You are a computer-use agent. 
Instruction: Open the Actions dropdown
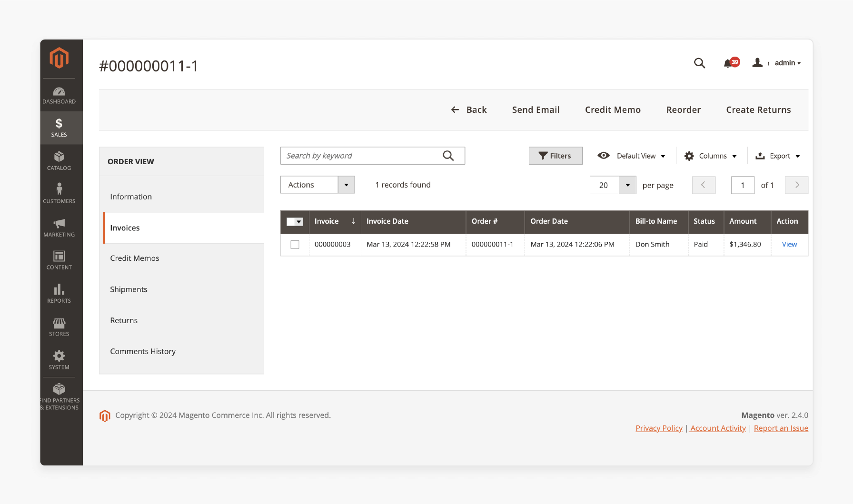317,185
